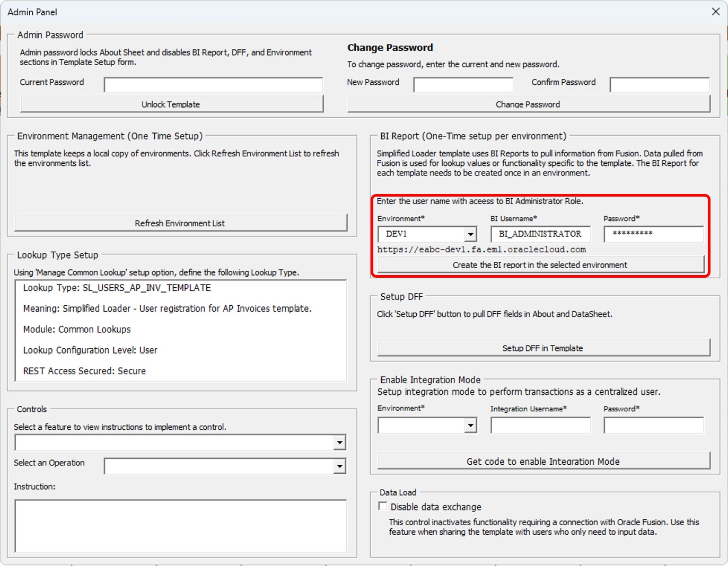728x566 pixels.
Task: Click the Unlock Template button
Action: 172,103
